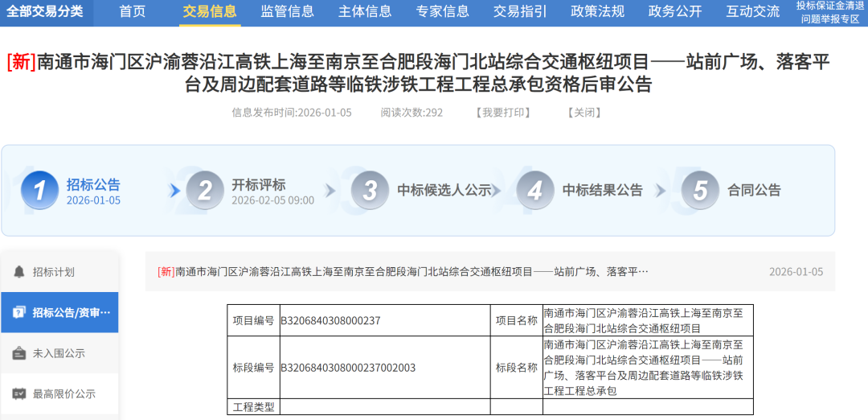
Task: Open the 专家信息 nav tab
Action: pyautogui.click(x=442, y=11)
